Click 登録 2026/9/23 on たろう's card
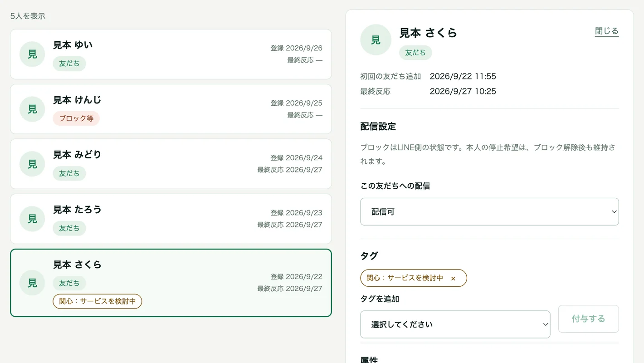This screenshot has height=363, width=644. point(297,213)
